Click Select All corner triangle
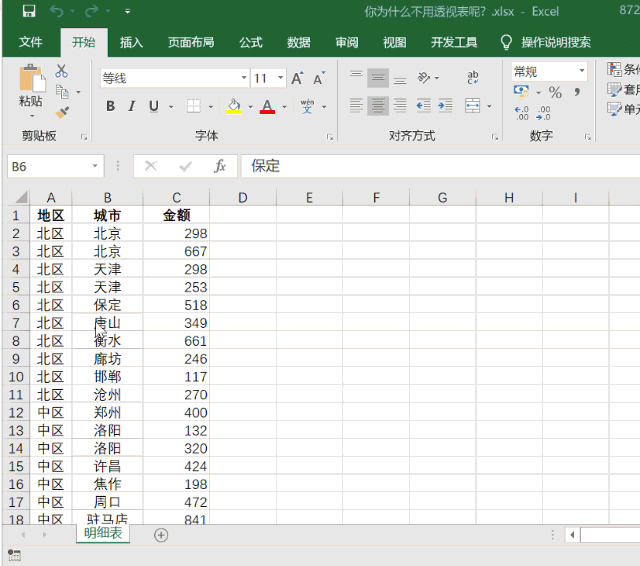 pos(20,197)
